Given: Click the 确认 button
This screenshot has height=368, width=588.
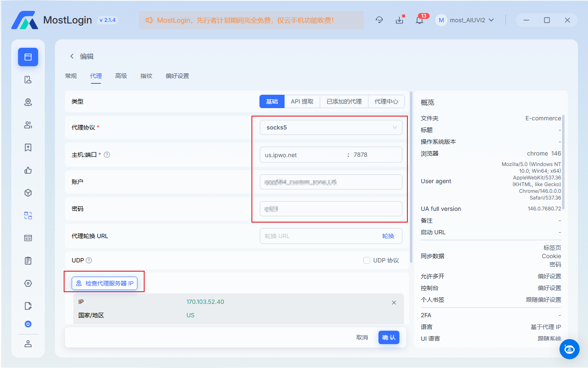Looking at the screenshot, I should [389, 337].
